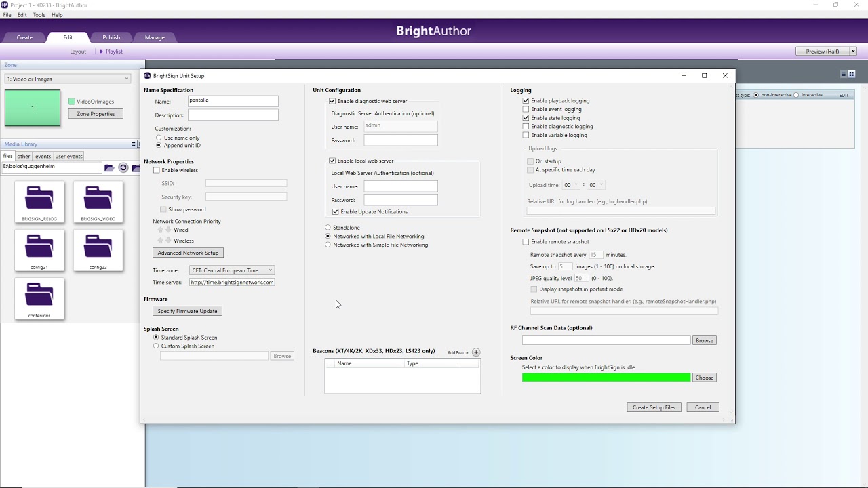Click the Playlist arrow icon
868x488 pixels.
(x=102, y=52)
